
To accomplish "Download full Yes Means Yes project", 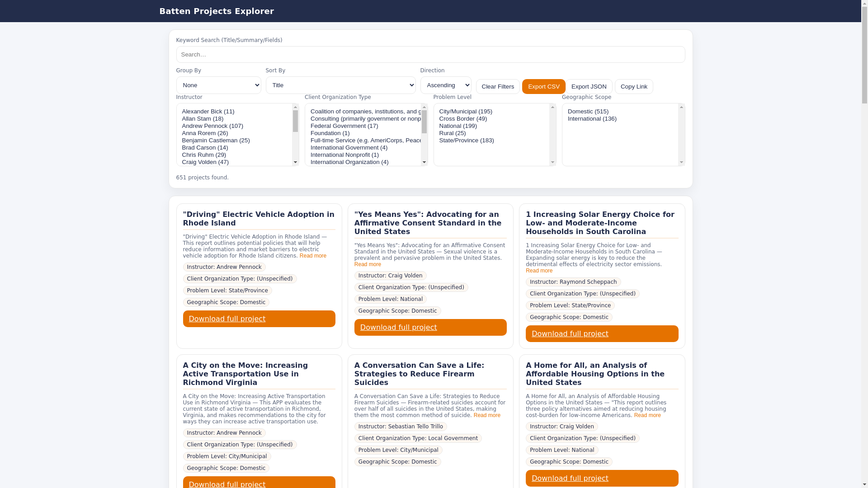I will pos(430,327).
